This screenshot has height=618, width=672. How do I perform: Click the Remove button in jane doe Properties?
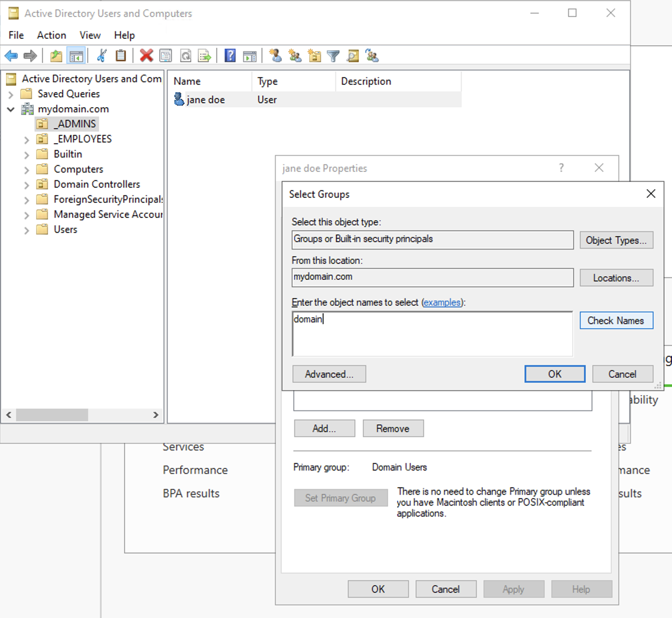tap(393, 428)
